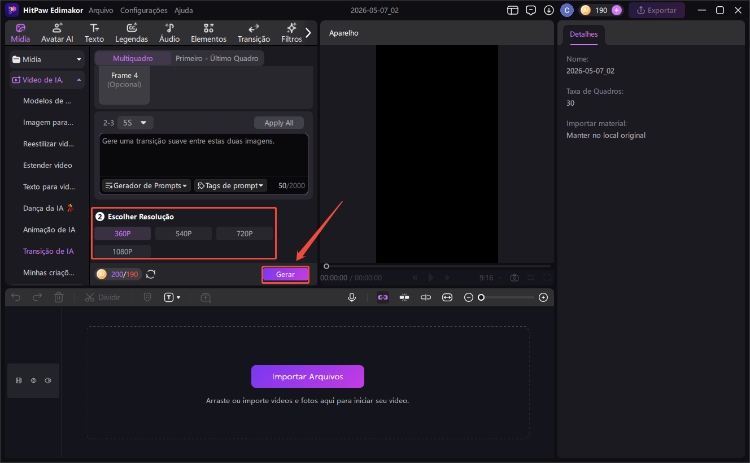750x463 pixels.
Task: Switch to Primeiro - Último Quadro tab
Action: pos(217,58)
